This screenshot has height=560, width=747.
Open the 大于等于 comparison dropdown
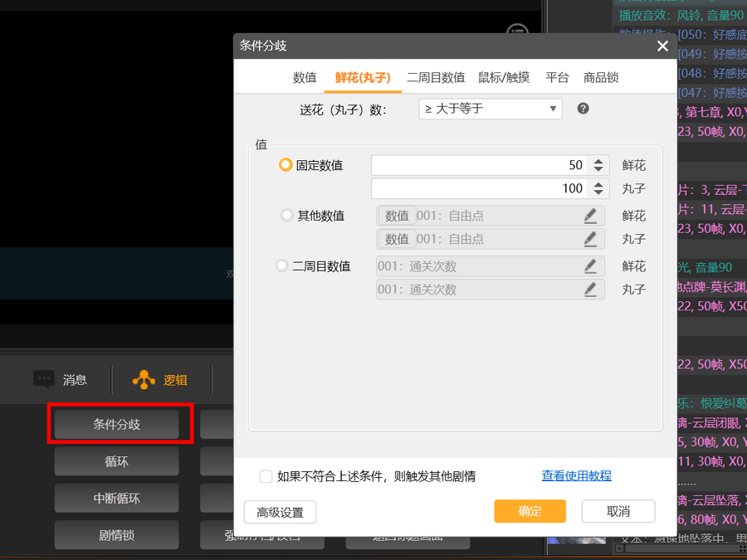[x=490, y=109]
